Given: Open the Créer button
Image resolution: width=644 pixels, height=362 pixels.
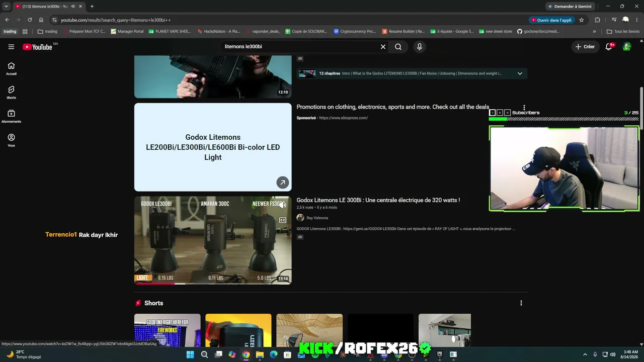Looking at the screenshot, I should pyautogui.click(x=585, y=47).
